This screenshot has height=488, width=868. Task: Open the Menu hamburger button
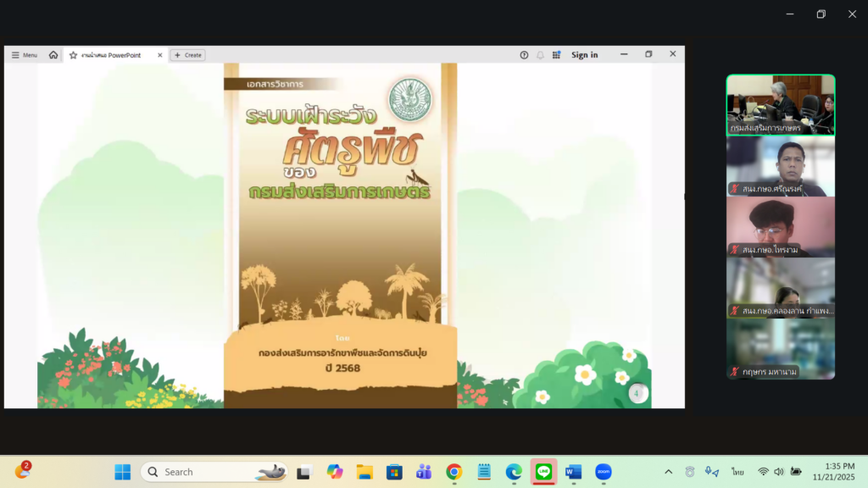point(24,55)
